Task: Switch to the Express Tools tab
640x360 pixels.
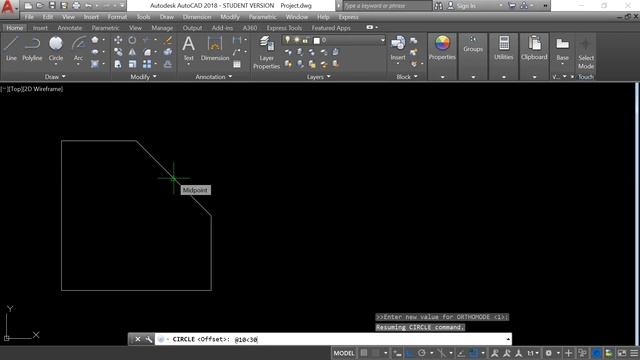Action: tap(284, 28)
